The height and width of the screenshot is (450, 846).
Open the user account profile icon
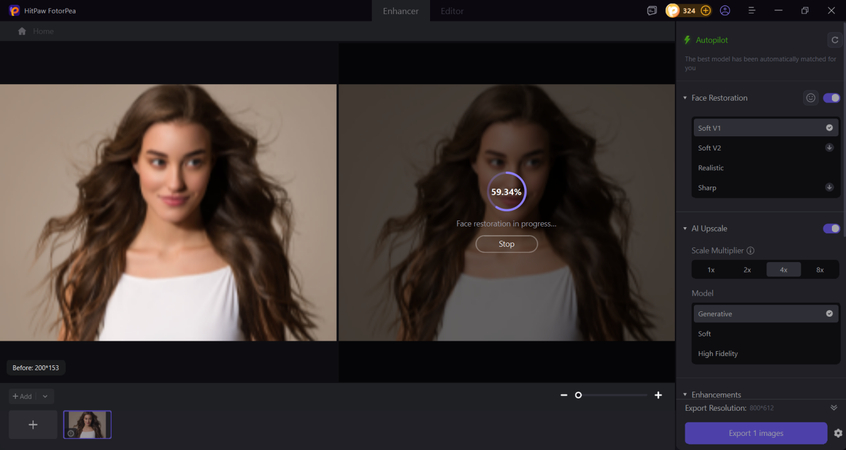pyautogui.click(x=725, y=11)
